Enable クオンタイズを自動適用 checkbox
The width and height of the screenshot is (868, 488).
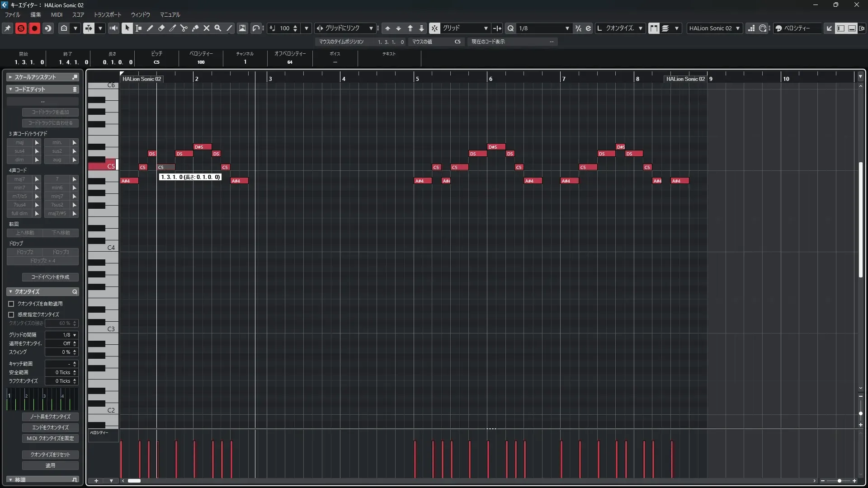pos(11,304)
